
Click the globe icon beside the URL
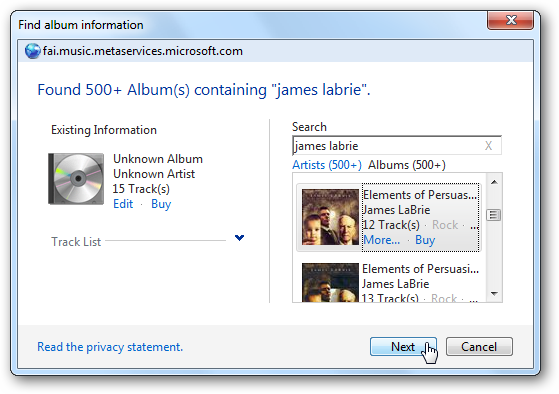pyautogui.click(x=32, y=51)
